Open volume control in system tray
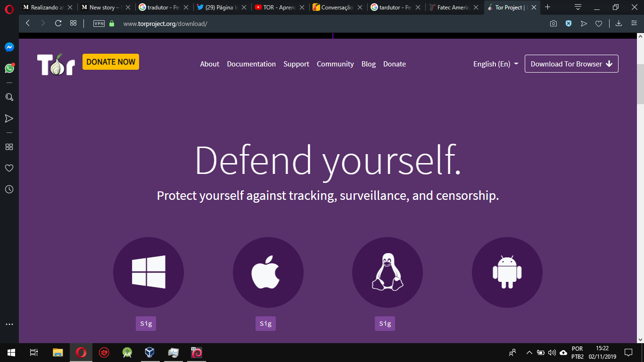The image size is (644, 362). point(552,353)
